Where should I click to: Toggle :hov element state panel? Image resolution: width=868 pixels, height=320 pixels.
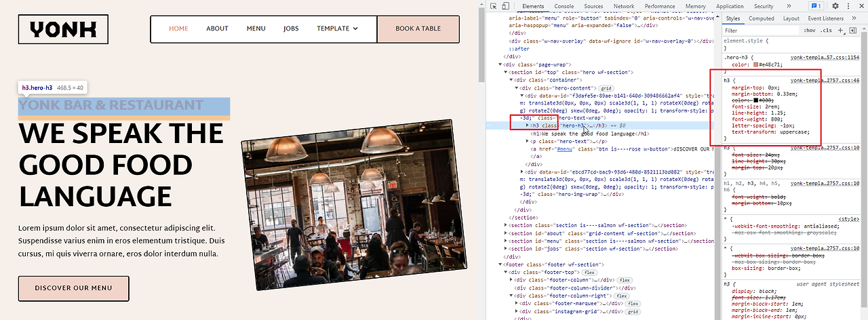pyautogui.click(x=809, y=31)
